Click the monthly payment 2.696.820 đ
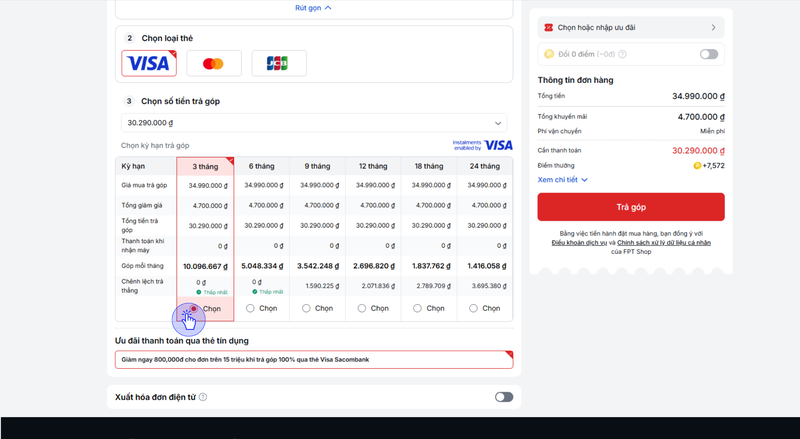This screenshot has width=800, height=439. tap(374, 266)
